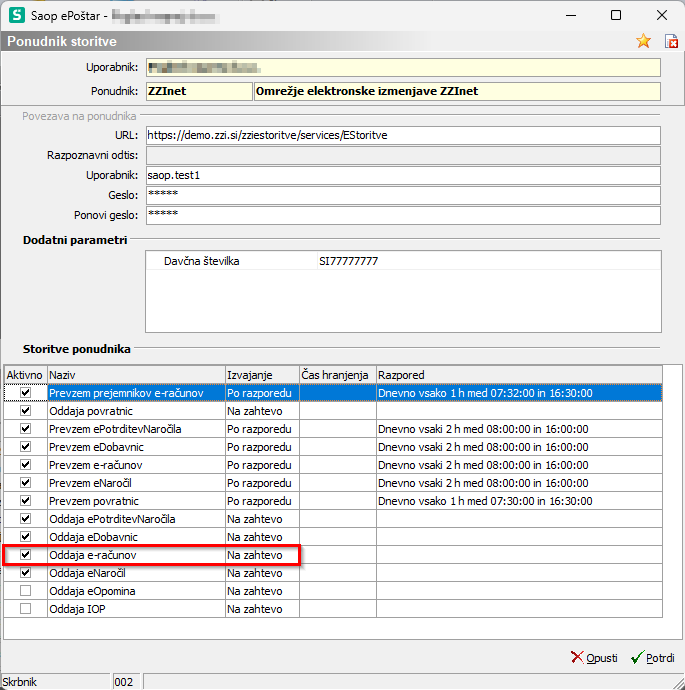
Task: Confirm with the Potrdi button
Action: tap(653, 658)
